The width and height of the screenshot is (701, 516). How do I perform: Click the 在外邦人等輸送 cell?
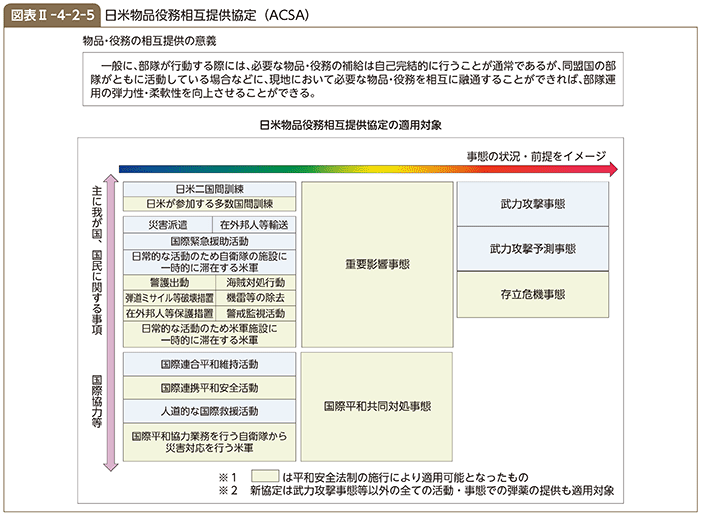tap(254, 225)
